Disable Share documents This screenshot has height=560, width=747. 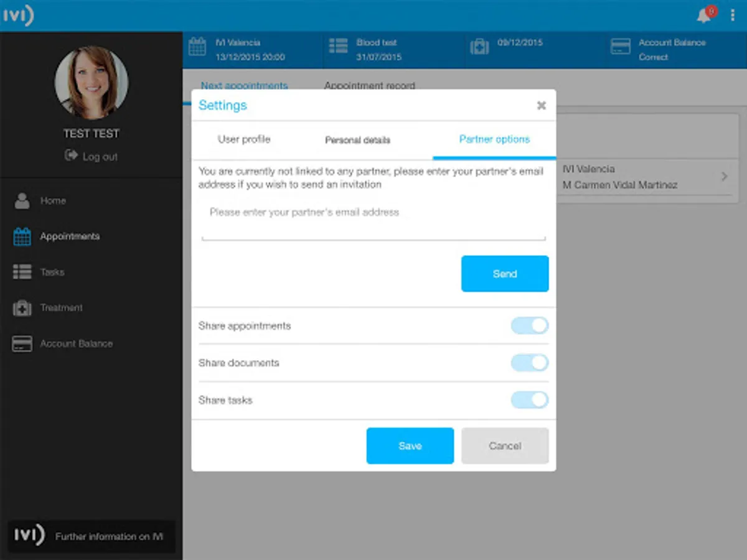[x=529, y=363]
